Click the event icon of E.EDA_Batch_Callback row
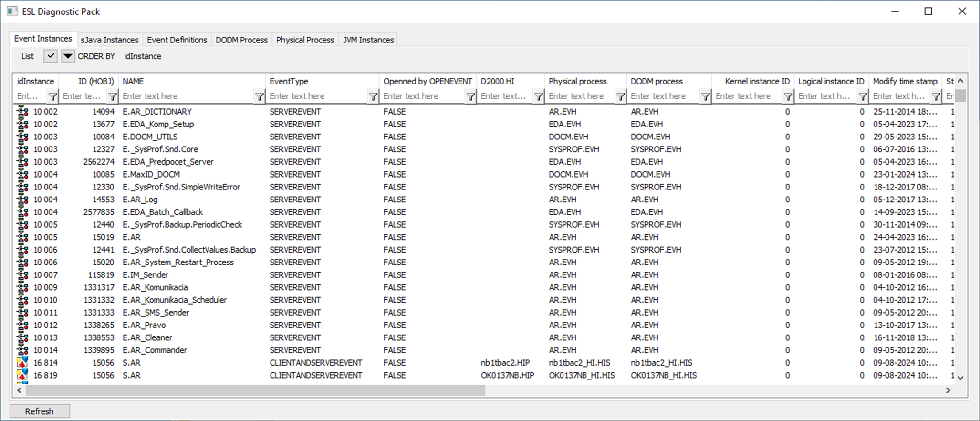The height and width of the screenshot is (421, 980). point(22,212)
